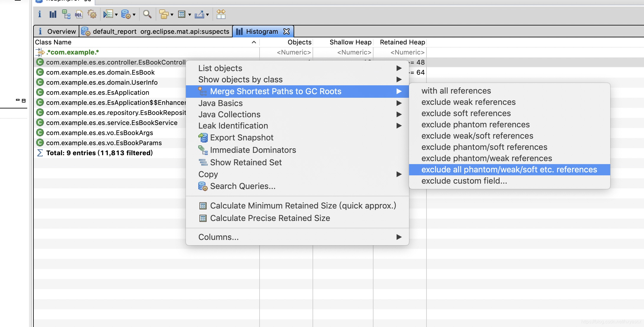Select 'exclude custom field...' option
This screenshot has width=644, height=327.
pyautogui.click(x=509, y=181)
